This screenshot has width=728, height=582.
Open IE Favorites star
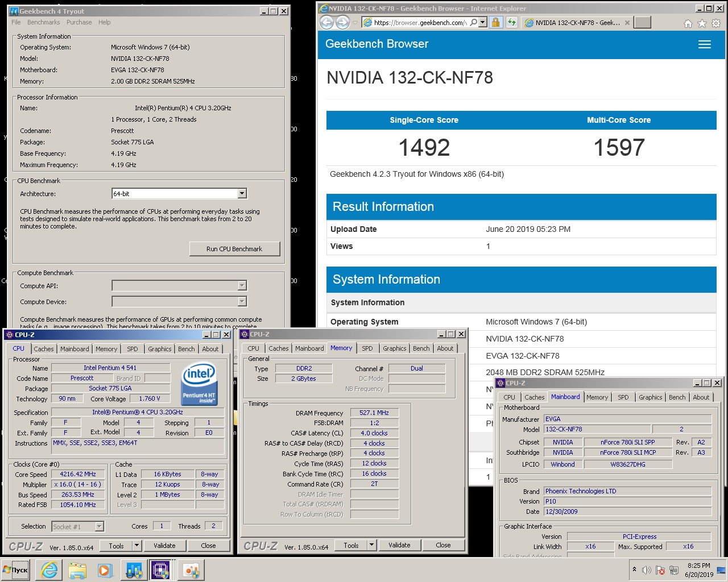click(x=702, y=23)
